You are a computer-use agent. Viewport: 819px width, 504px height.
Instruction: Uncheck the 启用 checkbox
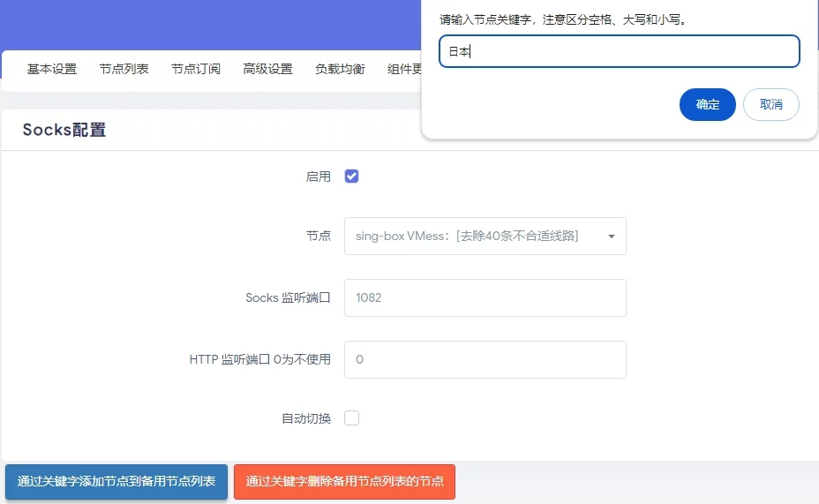[x=351, y=177]
